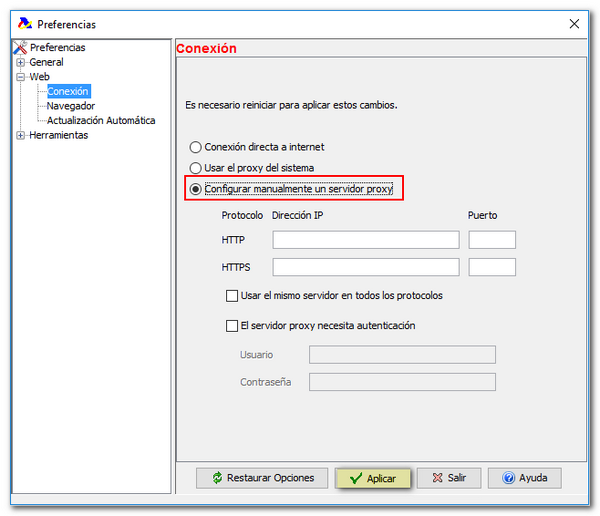Click the HTTP Dirección IP field

[x=365, y=240]
